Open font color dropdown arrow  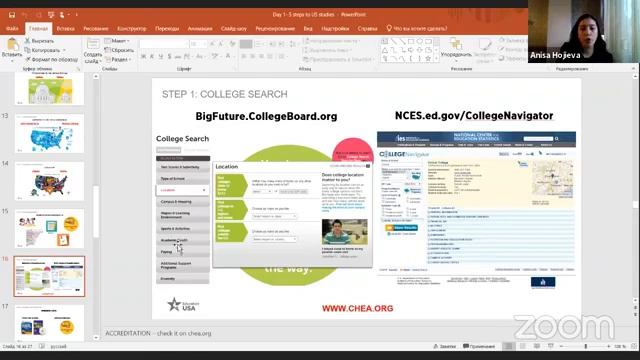[x=233, y=56]
